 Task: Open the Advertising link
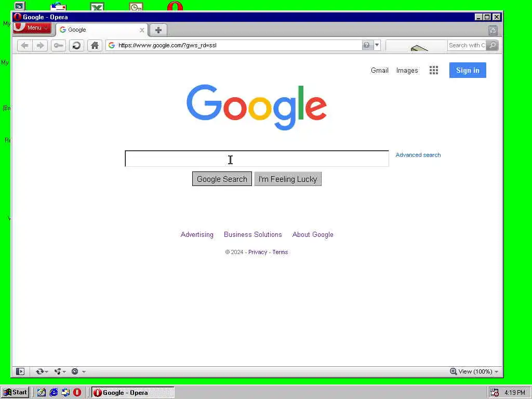coord(197,234)
